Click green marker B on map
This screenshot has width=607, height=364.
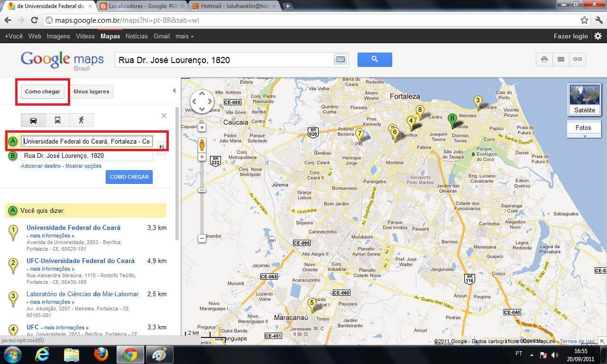[x=452, y=120]
